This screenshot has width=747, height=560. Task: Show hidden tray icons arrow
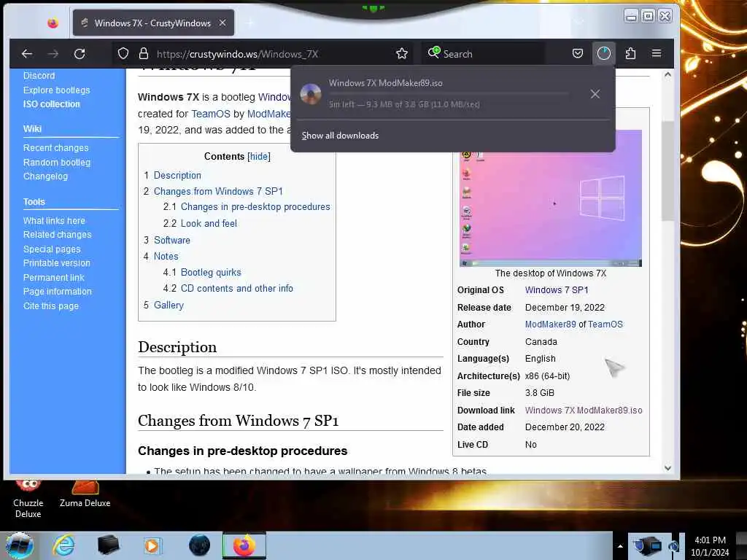[x=620, y=546]
